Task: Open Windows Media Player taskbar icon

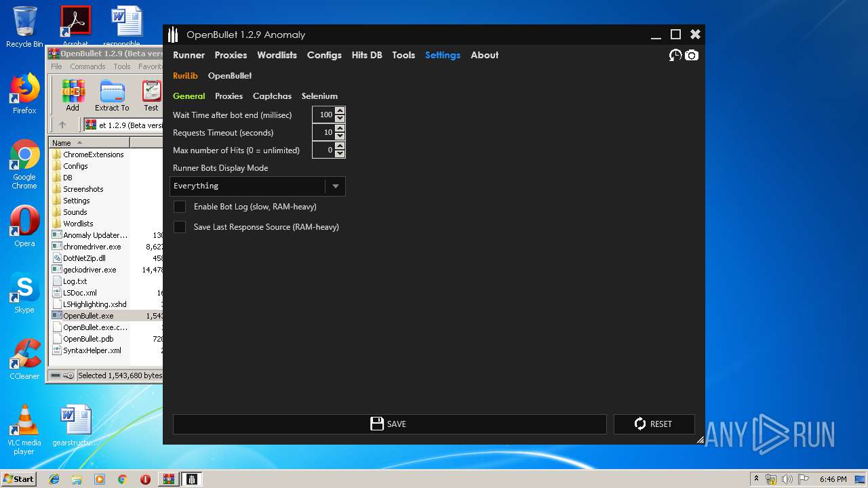Action: [x=100, y=479]
